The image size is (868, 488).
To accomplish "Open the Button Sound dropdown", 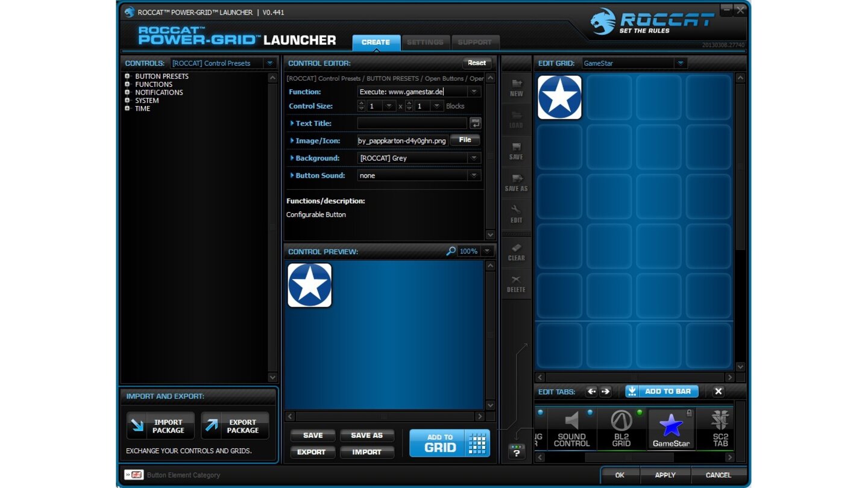I will [474, 175].
